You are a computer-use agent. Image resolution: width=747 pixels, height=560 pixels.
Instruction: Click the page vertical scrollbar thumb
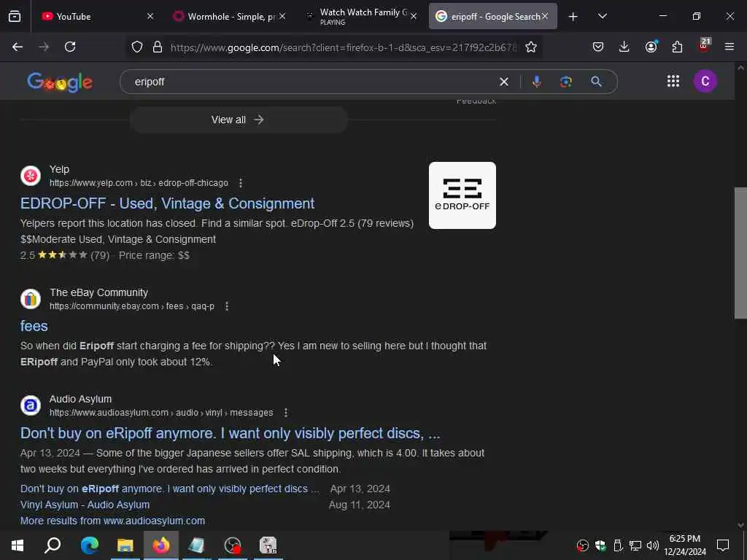point(740,253)
